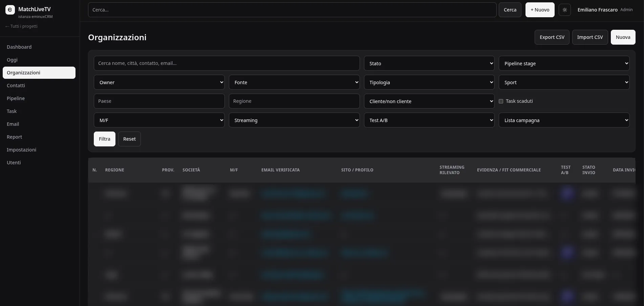This screenshot has width=644, height=306.
Task: Expand the Owner filter dropdown
Action: [x=159, y=82]
